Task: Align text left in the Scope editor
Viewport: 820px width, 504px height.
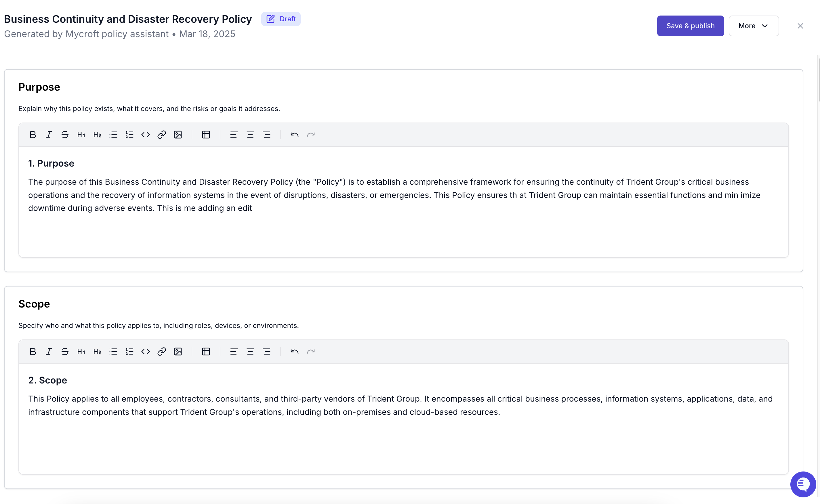Action: point(234,352)
